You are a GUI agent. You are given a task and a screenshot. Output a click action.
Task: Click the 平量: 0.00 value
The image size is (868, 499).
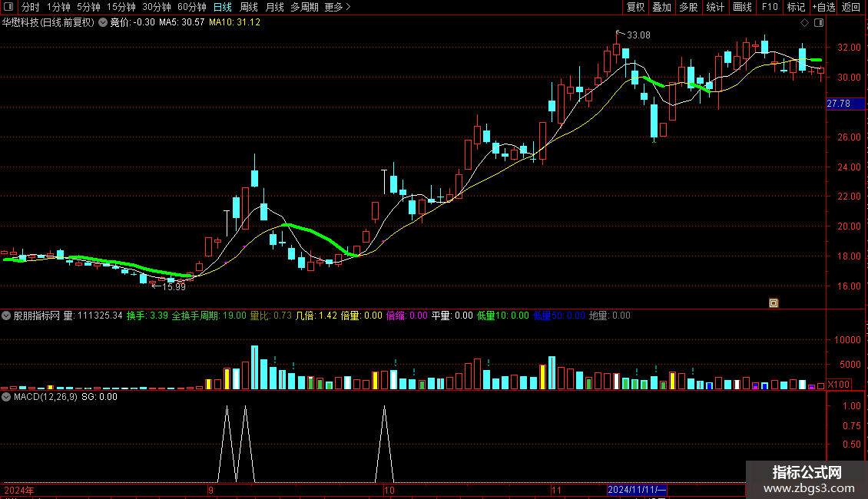(452, 316)
